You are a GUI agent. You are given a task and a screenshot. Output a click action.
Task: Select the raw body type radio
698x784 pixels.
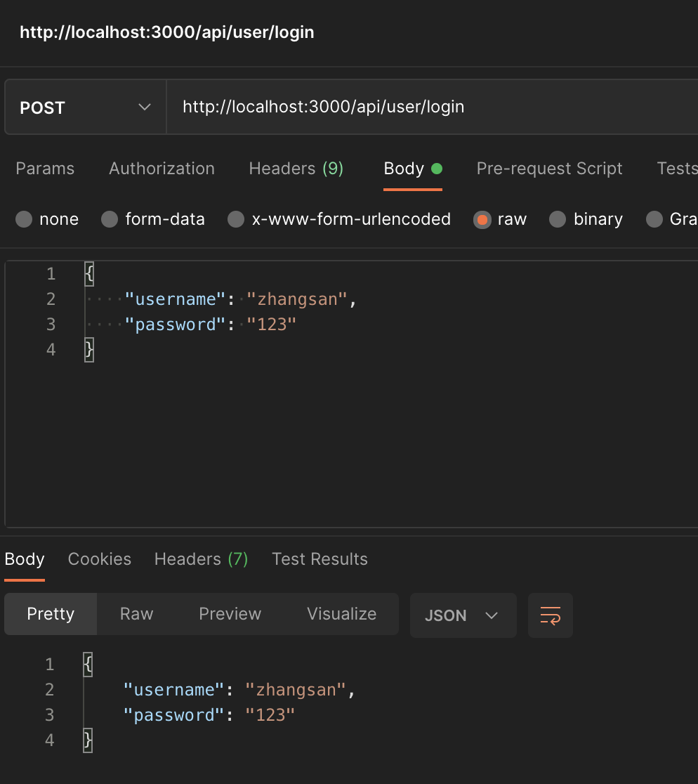pos(482,220)
